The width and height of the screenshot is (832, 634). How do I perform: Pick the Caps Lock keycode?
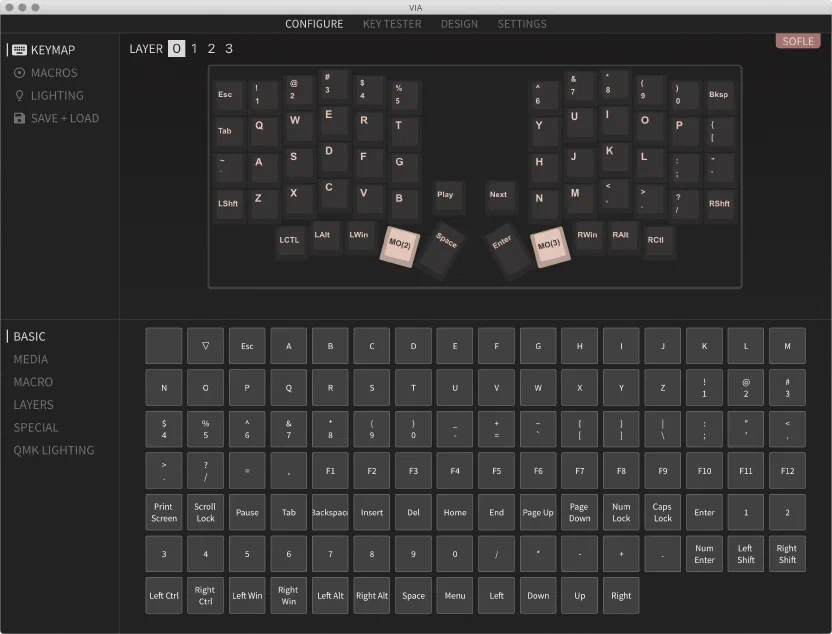coord(663,513)
